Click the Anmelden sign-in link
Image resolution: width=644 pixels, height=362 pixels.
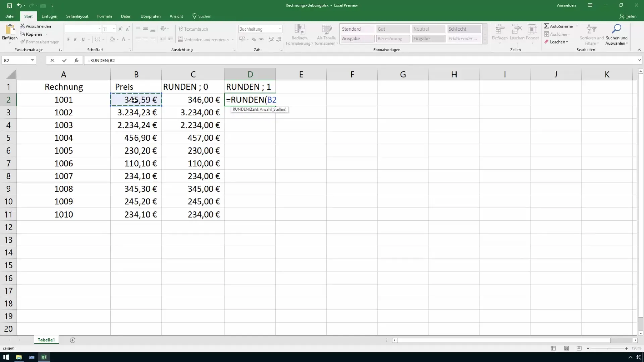pyautogui.click(x=566, y=5)
